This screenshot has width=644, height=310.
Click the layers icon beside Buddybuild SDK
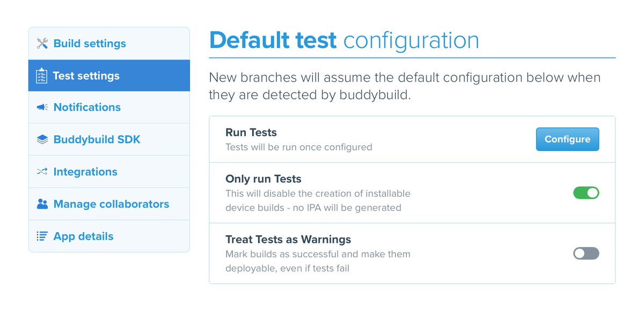coord(42,140)
